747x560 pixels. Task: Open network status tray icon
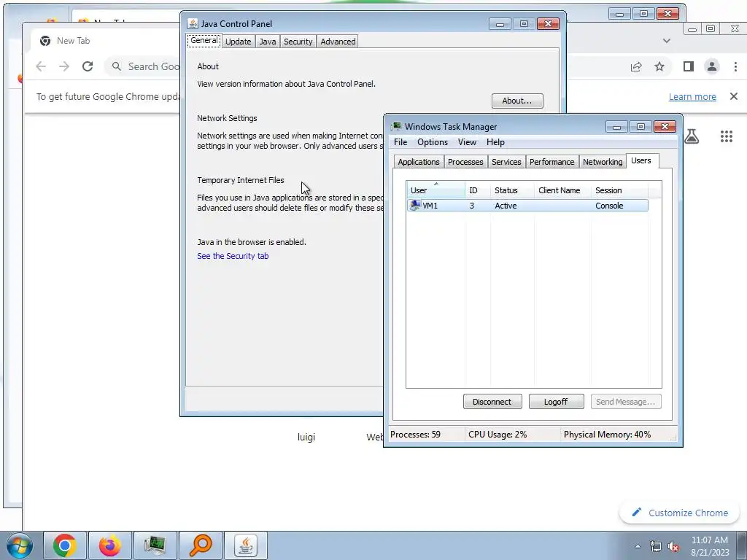656,547
